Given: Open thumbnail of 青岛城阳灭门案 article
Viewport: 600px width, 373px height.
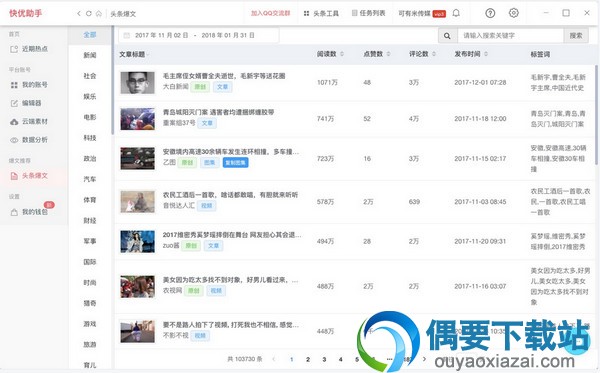Looking at the screenshot, I should coord(138,119).
